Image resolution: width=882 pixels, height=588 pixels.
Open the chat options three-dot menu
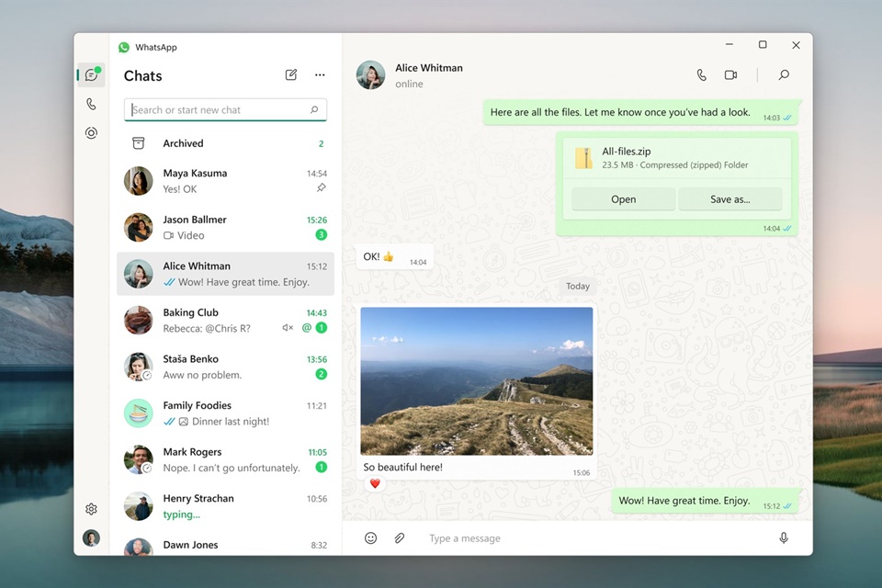pyautogui.click(x=320, y=74)
